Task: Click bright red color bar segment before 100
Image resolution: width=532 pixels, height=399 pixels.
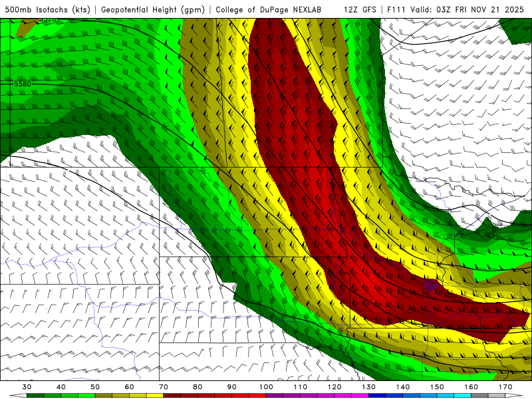Action: 257,396
